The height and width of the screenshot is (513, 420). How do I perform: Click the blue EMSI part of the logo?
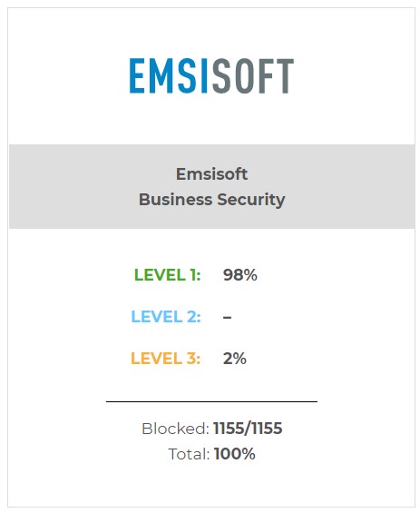click(x=169, y=76)
